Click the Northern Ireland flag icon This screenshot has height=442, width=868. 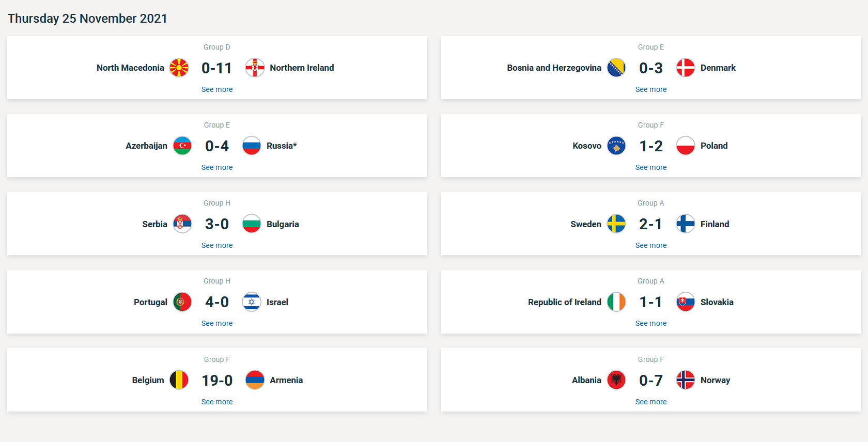point(255,68)
